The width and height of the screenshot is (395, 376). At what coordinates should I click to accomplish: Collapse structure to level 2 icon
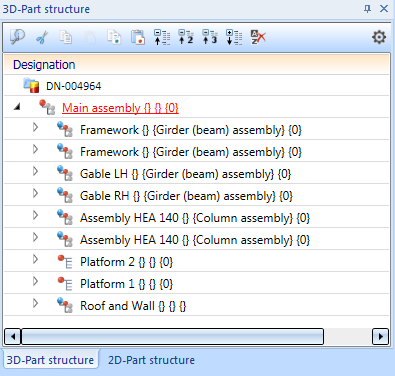[x=186, y=37]
